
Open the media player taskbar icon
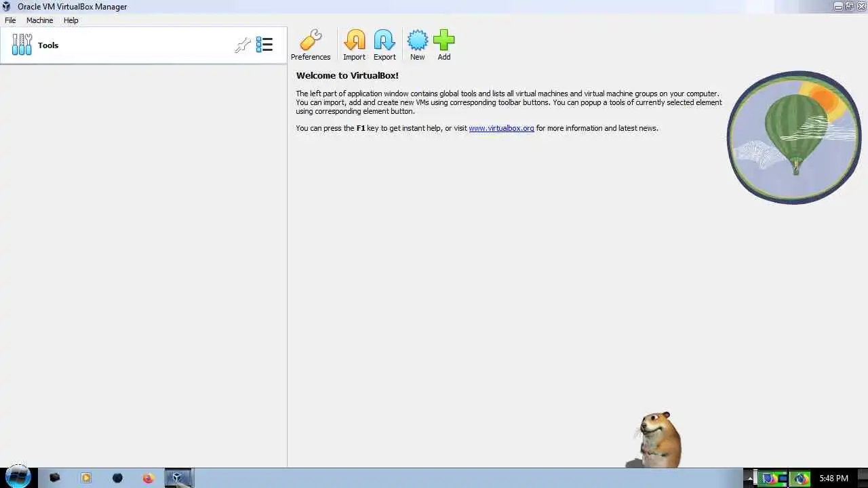tap(86, 478)
